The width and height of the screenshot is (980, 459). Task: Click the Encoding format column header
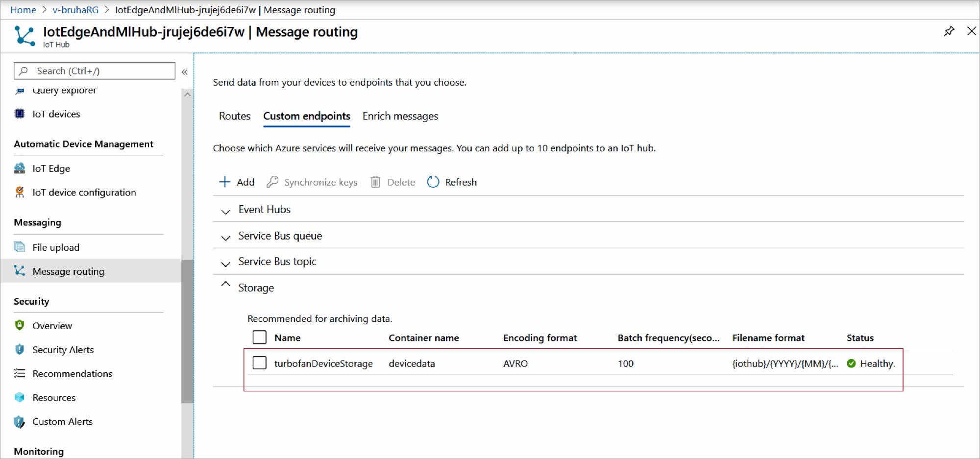(540, 338)
